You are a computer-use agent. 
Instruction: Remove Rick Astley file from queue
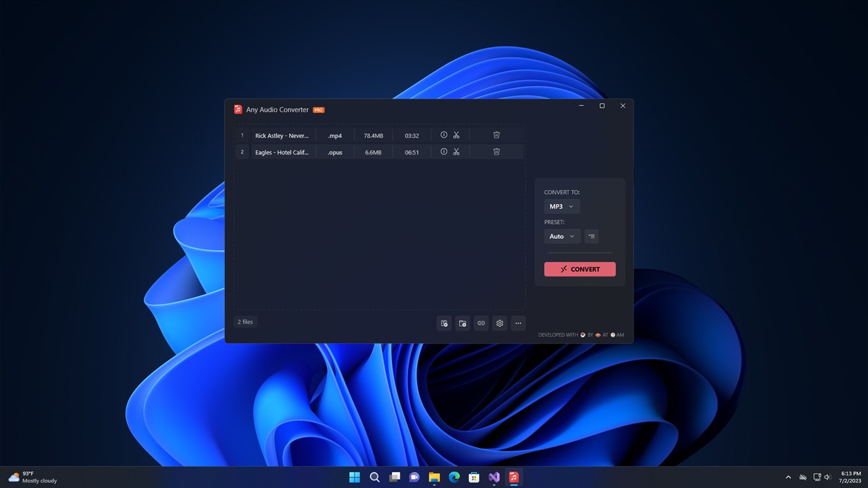tap(496, 135)
